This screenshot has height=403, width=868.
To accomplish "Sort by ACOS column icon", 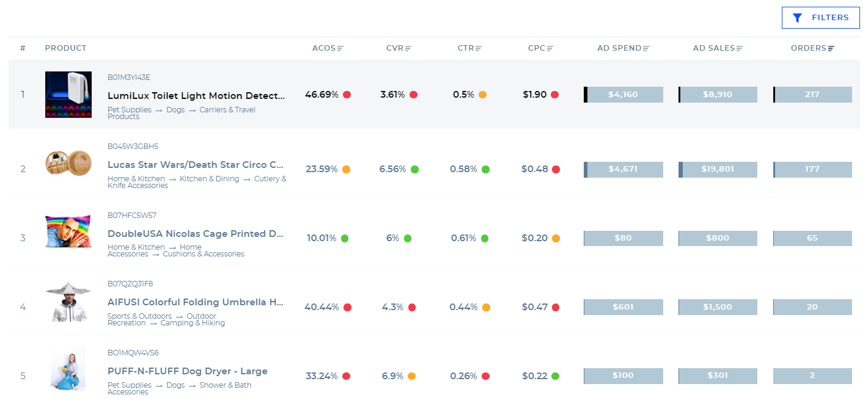I will 340,48.
